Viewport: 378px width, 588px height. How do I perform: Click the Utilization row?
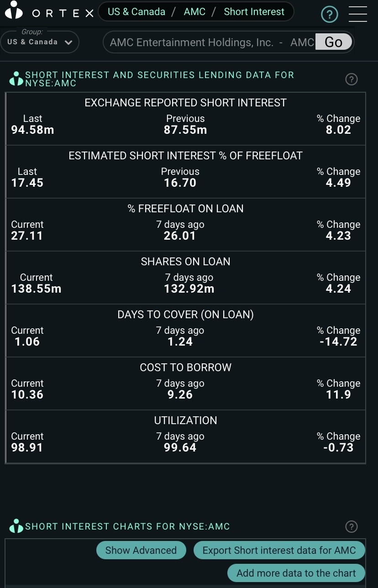click(185, 436)
